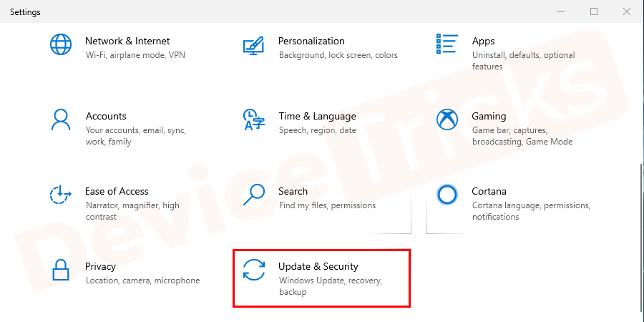This screenshot has width=644, height=322.
Task: Select the Apps list icon
Action: (447, 44)
